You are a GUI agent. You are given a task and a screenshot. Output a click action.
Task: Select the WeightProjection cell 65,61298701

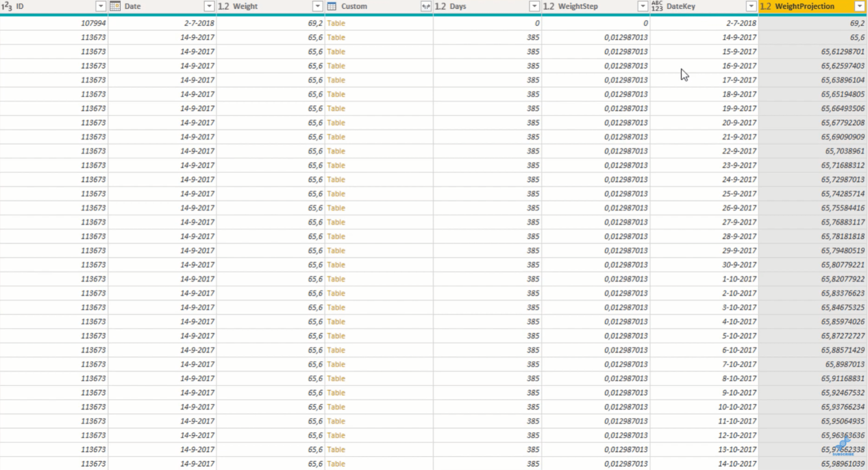pyautogui.click(x=813, y=52)
